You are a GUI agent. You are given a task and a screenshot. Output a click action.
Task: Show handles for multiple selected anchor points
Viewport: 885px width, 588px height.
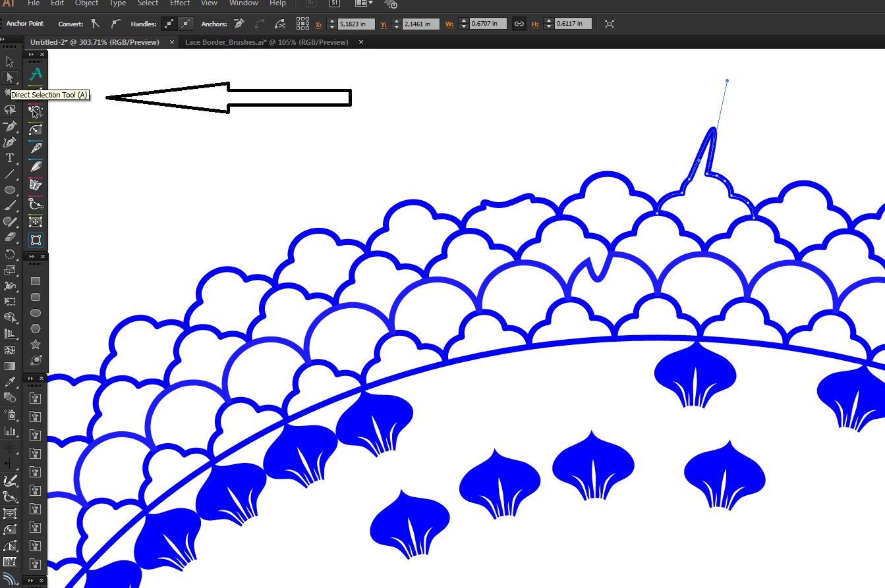pos(169,24)
